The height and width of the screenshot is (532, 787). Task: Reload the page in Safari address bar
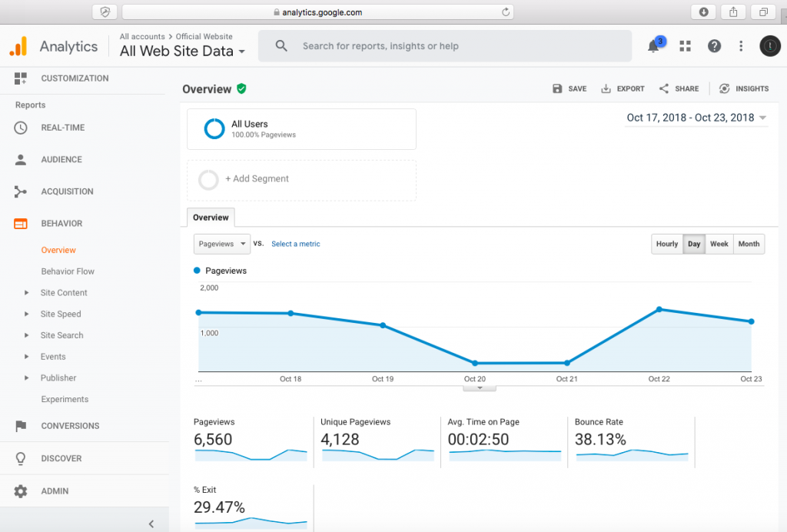tap(505, 12)
